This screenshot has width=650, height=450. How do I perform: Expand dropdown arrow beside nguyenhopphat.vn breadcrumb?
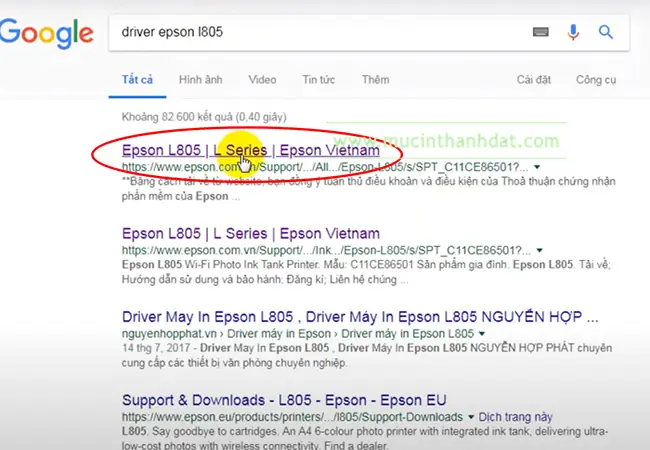pos(482,334)
